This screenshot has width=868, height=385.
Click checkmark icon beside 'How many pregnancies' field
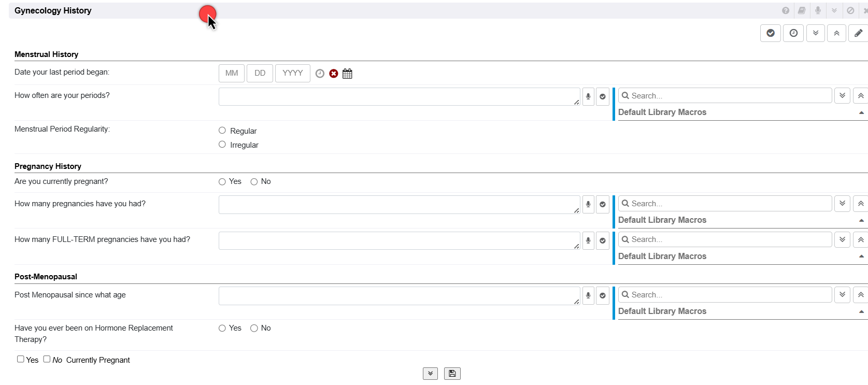603,204
